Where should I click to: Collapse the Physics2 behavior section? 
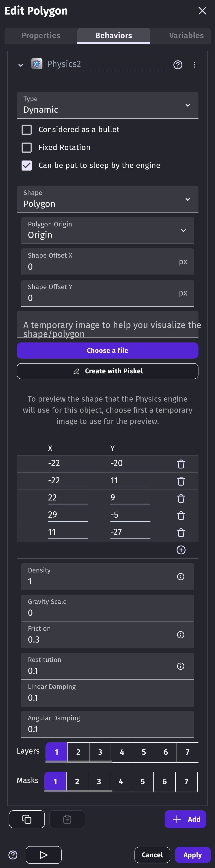(x=21, y=65)
